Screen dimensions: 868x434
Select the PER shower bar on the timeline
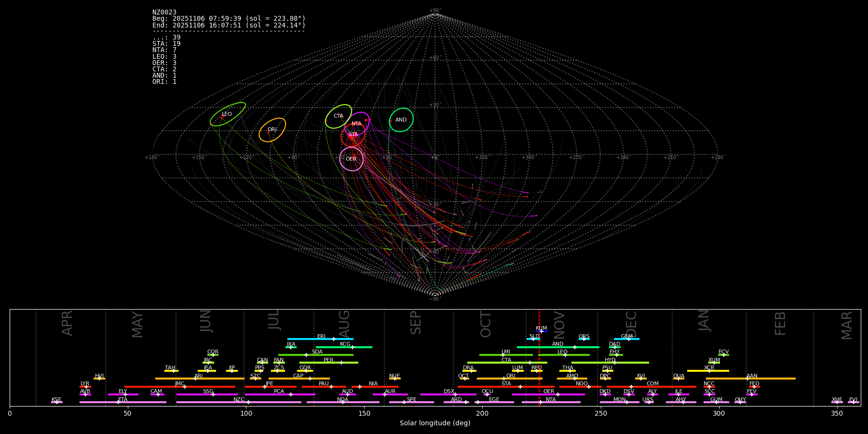pyautogui.click(x=329, y=363)
